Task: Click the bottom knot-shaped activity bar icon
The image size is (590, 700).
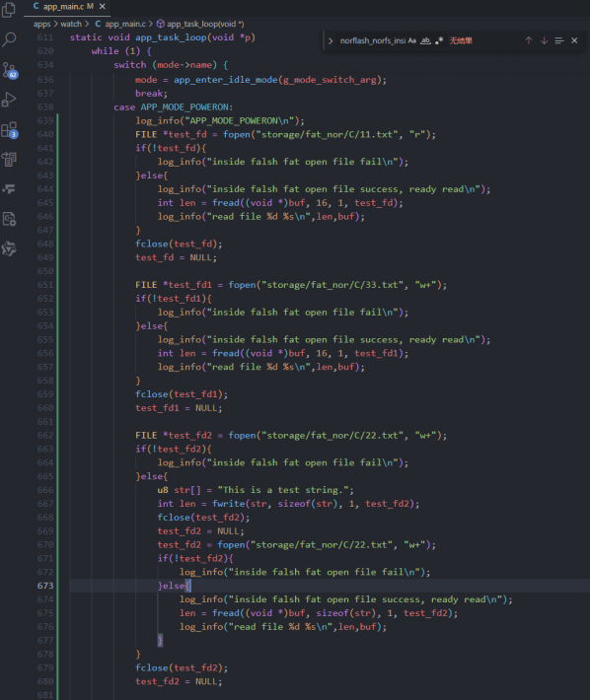Action: tap(9, 248)
